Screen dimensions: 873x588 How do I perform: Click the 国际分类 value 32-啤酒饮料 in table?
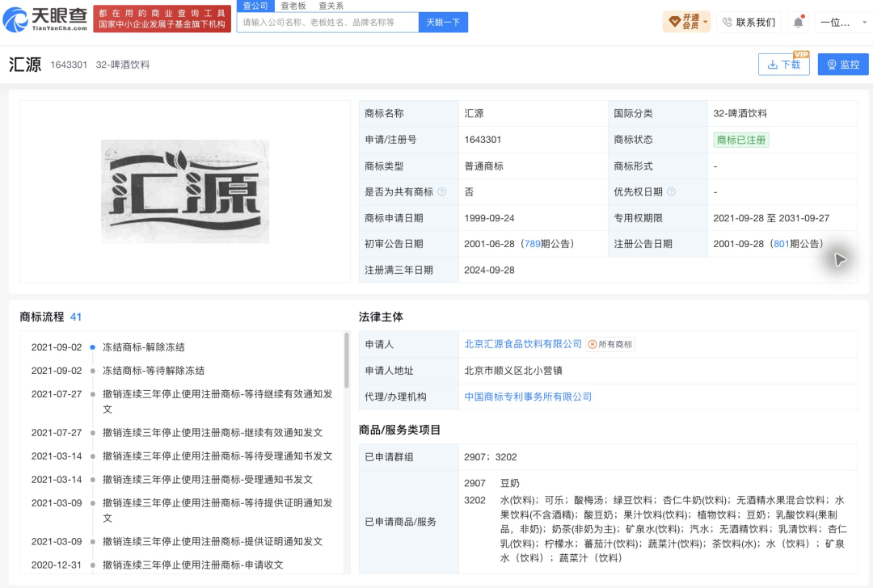(x=740, y=114)
